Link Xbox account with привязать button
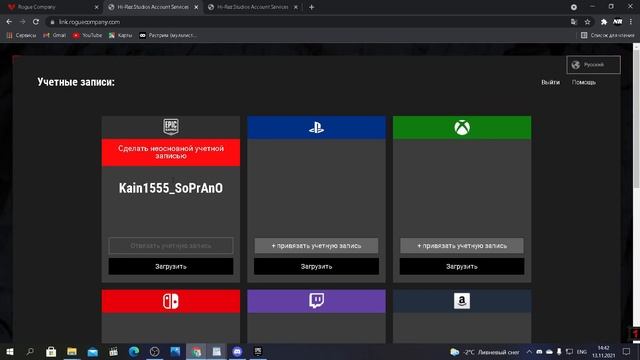 (462, 246)
